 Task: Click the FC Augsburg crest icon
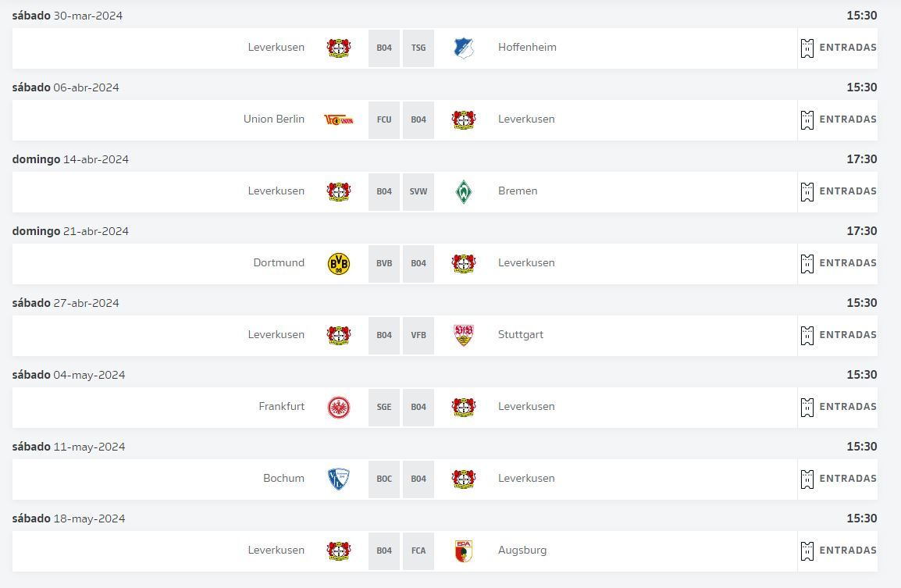(464, 551)
